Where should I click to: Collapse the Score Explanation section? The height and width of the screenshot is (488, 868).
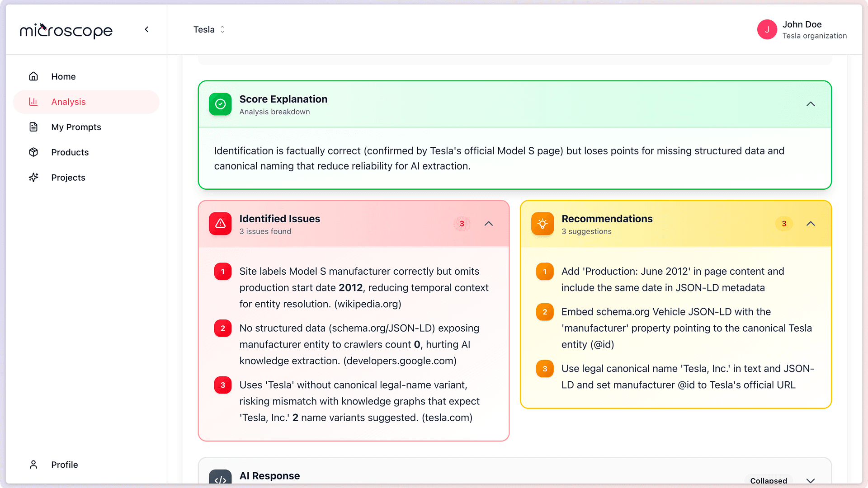pyautogui.click(x=811, y=104)
